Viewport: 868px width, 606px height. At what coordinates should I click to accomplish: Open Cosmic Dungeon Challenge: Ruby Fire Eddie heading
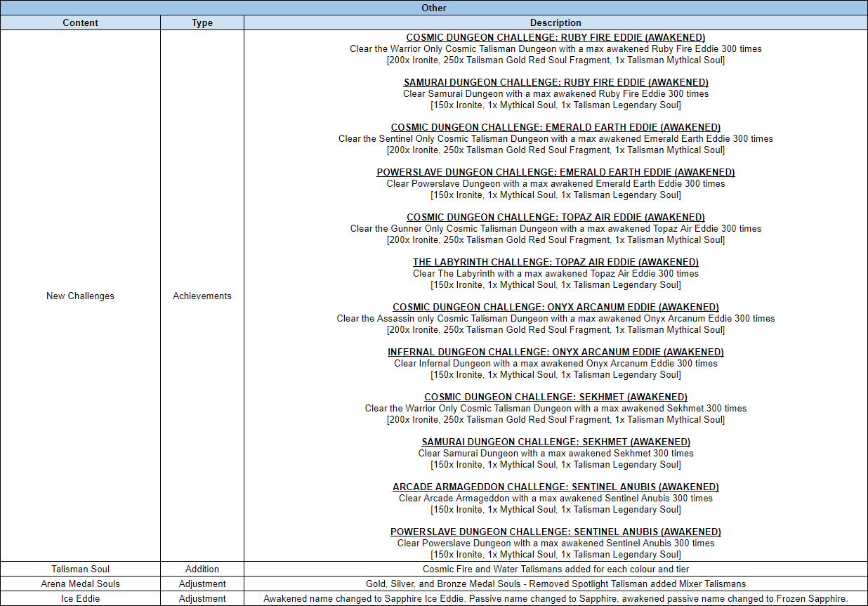pos(555,37)
